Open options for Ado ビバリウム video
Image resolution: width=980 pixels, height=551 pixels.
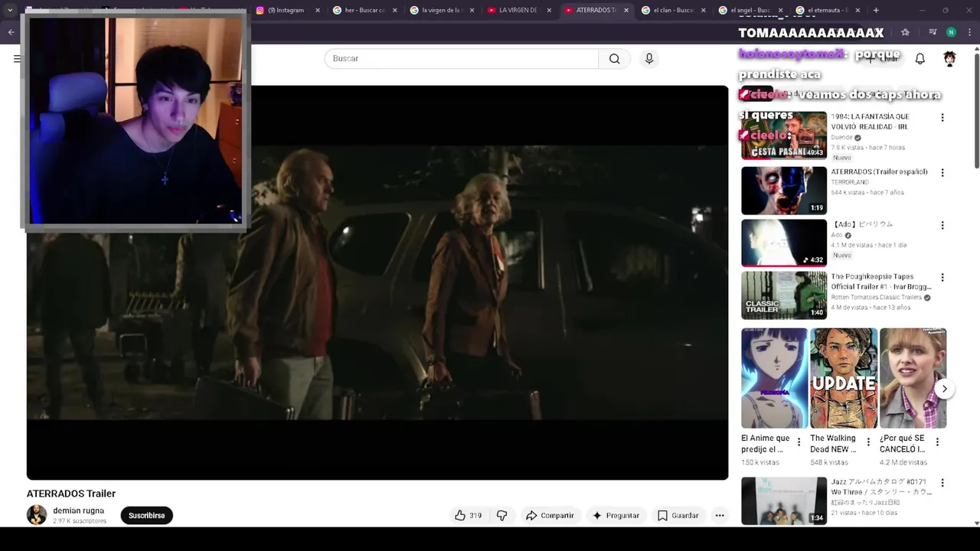tap(942, 226)
